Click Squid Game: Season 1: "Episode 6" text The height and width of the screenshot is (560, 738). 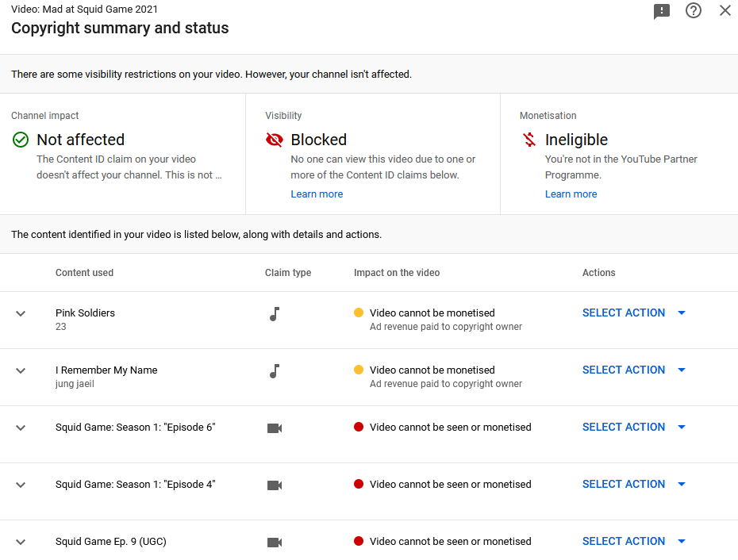click(x=136, y=428)
